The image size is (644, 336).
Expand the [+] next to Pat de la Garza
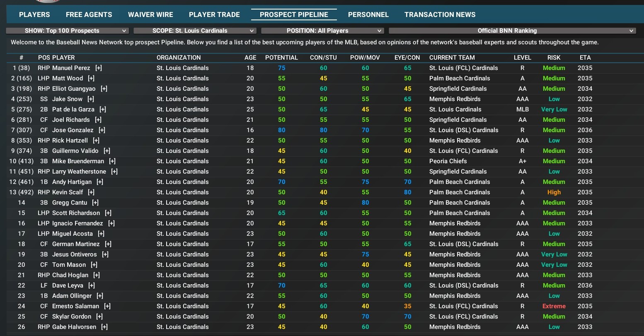point(103,109)
